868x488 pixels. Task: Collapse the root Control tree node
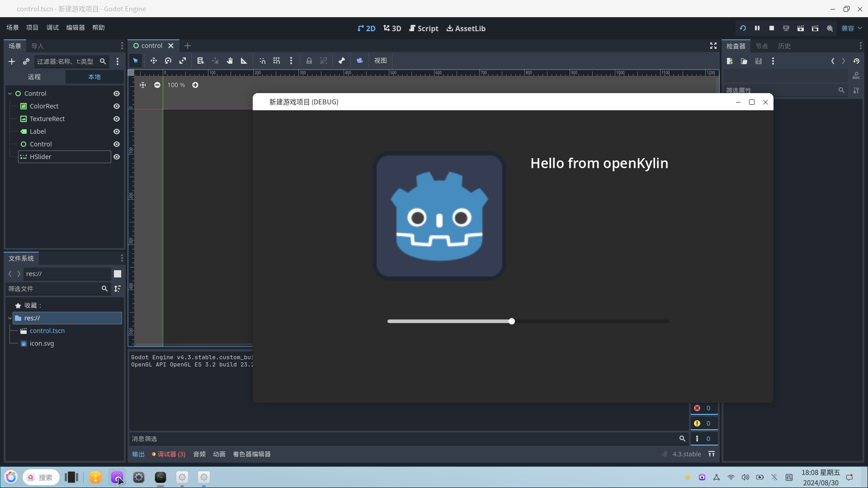[x=10, y=94]
